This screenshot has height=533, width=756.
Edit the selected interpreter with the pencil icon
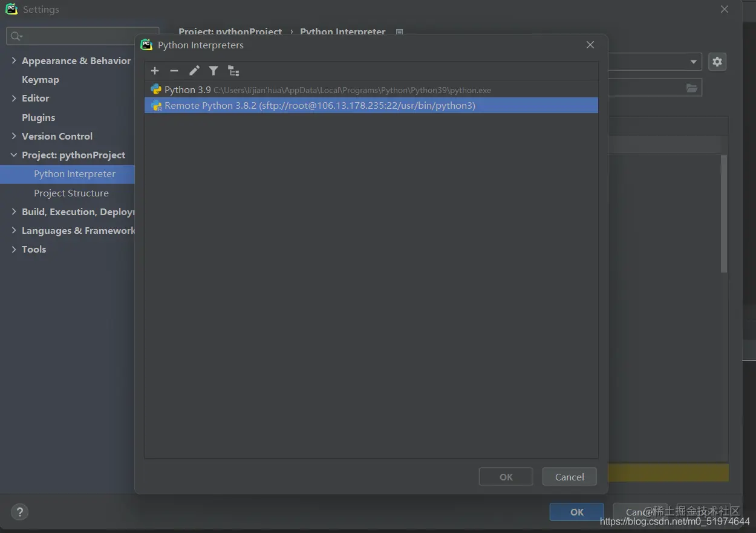pos(194,71)
